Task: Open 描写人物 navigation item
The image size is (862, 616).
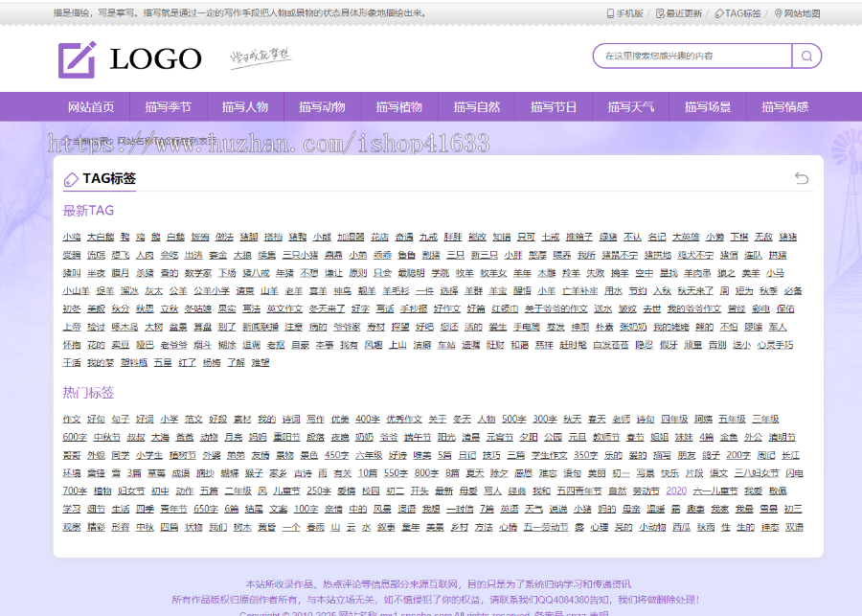Action: tap(245, 106)
